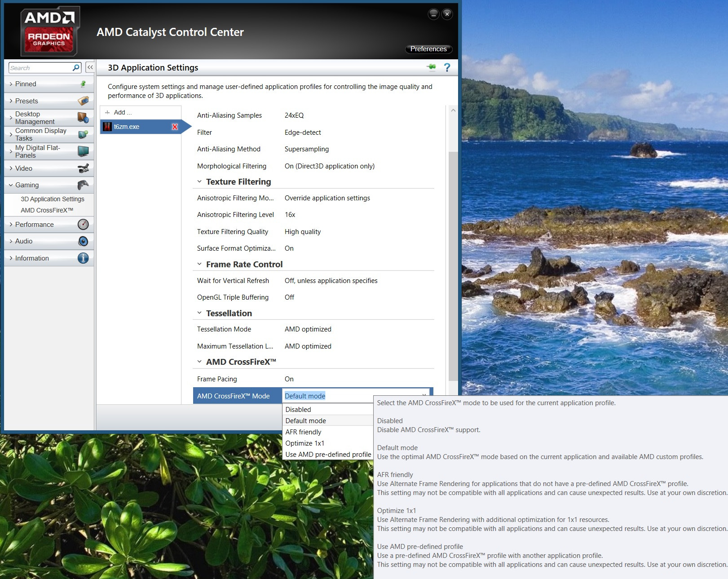
Task: Expand the Audio section
Action: (11, 241)
